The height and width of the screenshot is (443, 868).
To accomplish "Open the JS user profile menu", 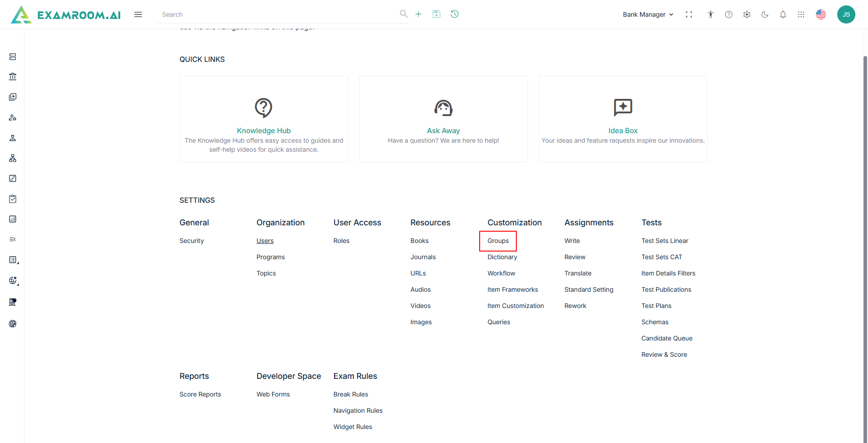I will pyautogui.click(x=846, y=14).
